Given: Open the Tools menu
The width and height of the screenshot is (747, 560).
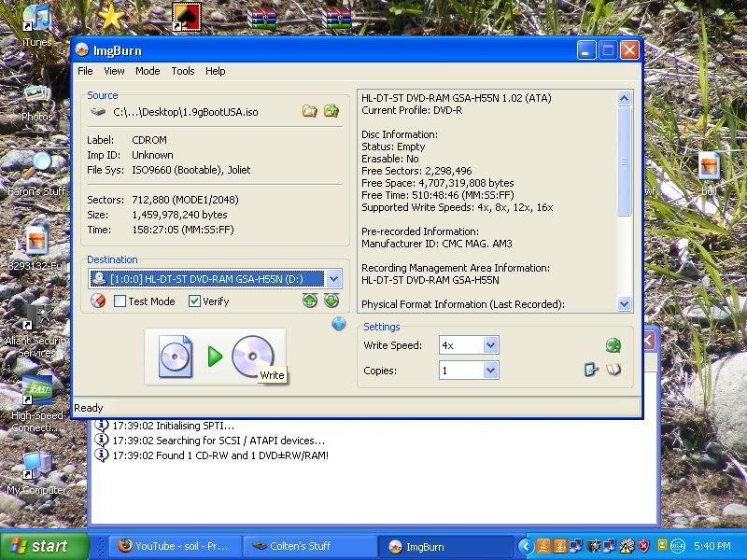Looking at the screenshot, I should pos(183,71).
